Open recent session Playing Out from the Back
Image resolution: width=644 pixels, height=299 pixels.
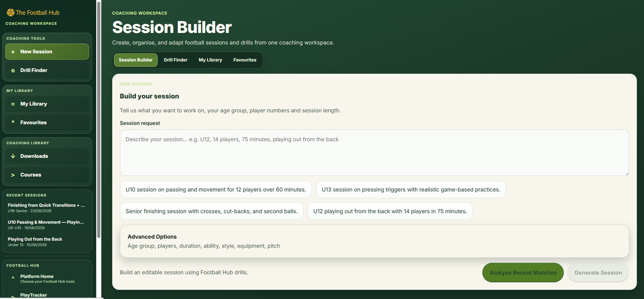47,242
